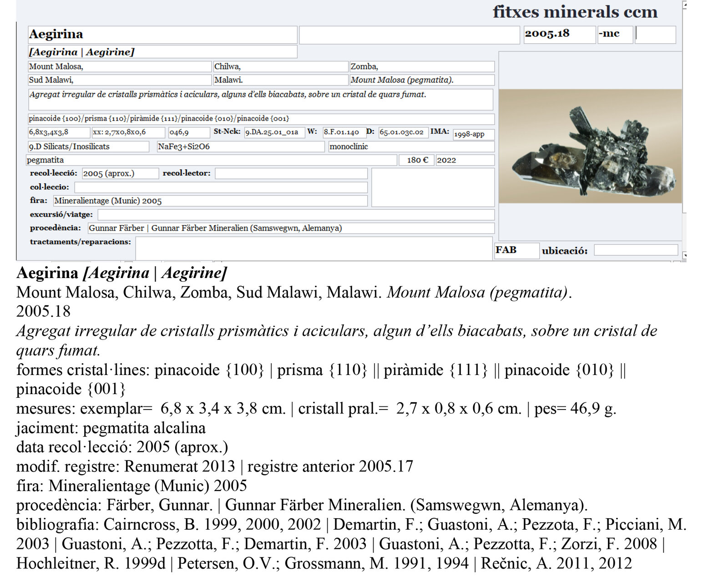Click the procedència field Gunnar Färber
The width and height of the screenshot is (728, 577).
[291, 228]
